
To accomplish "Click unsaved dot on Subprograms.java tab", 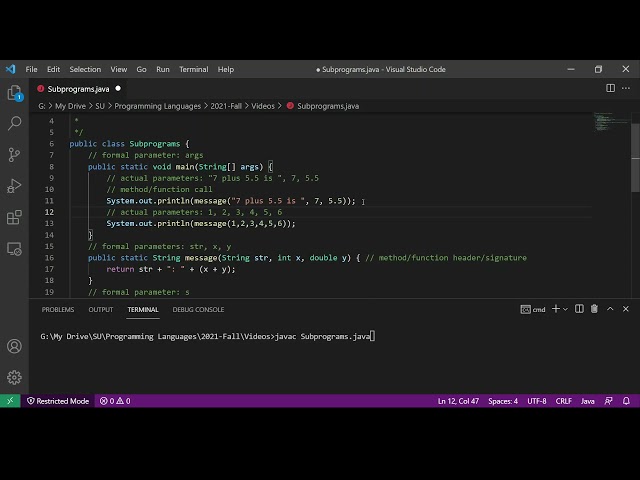I will [x=118, y=88].
